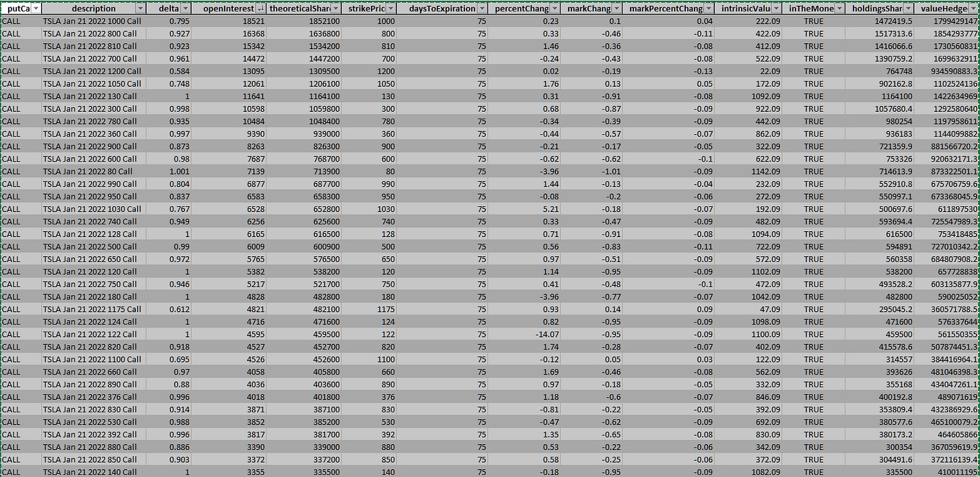Viewport: 980px width, 477px height.
Task: Click holdings shares value 400192.8
Action: point(895,397)
